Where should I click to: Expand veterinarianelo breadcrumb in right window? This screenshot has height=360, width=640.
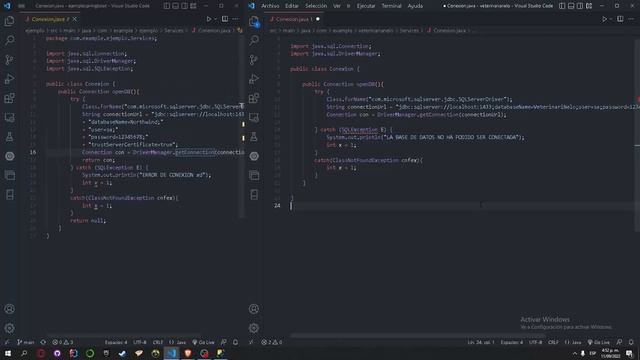(376, 30)
